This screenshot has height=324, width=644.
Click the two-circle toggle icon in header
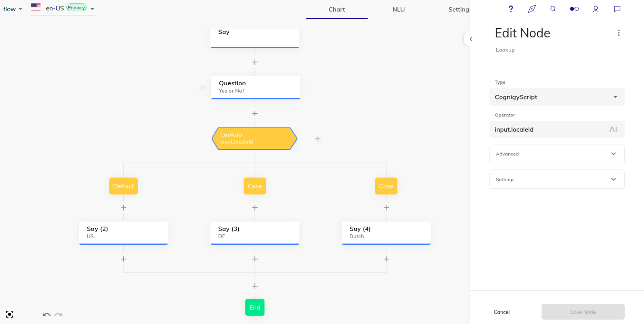pyautogui.click(x=574, y=9)
